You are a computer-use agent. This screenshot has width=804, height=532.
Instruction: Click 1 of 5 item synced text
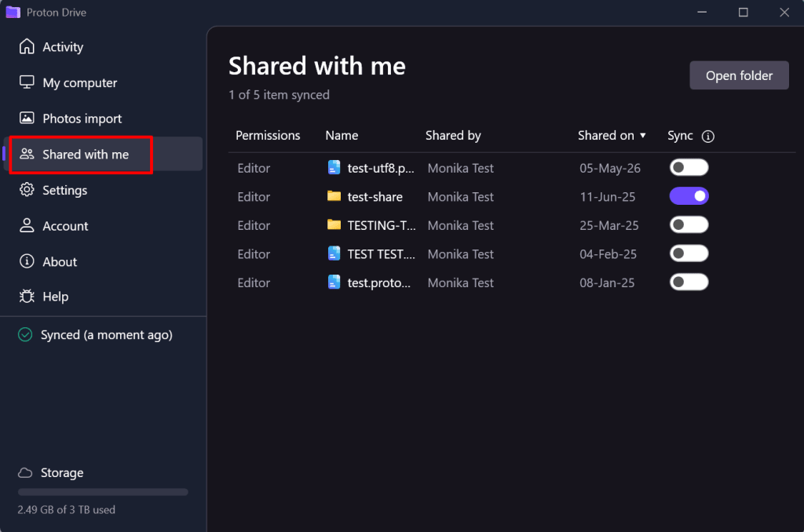tap(279, 95)
